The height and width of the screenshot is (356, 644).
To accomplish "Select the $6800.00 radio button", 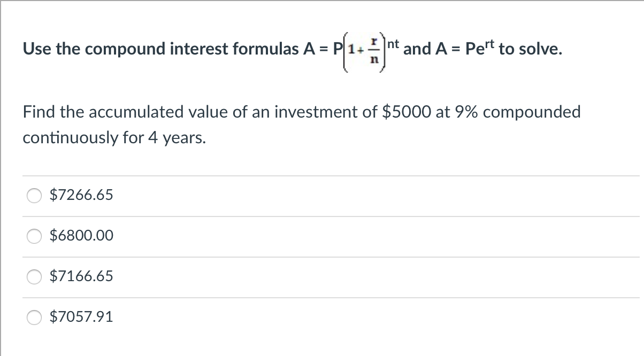I will (x=34, y=236).
